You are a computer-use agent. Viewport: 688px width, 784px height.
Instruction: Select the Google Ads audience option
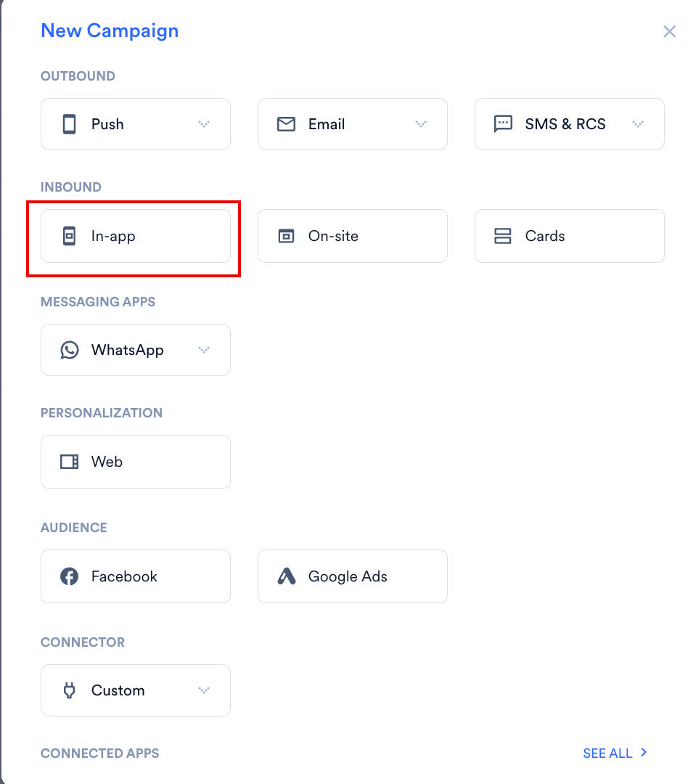tap(353, 576)
